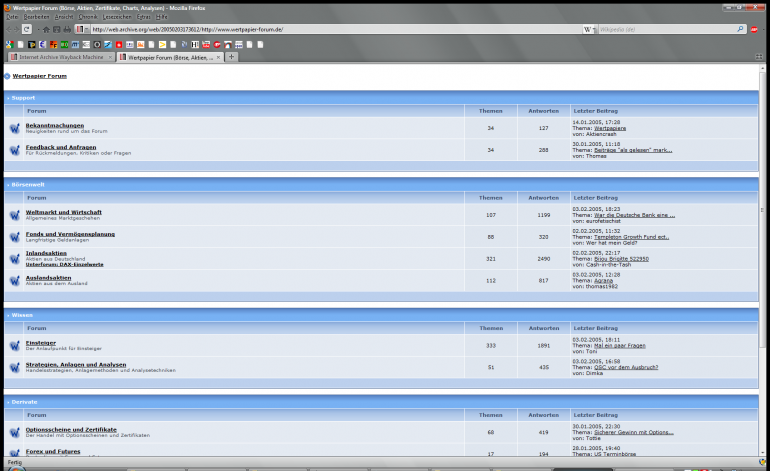Open Strategien, Anlagen und Analysen forum
The image size is (770, 471).
[x=76, y=365]
